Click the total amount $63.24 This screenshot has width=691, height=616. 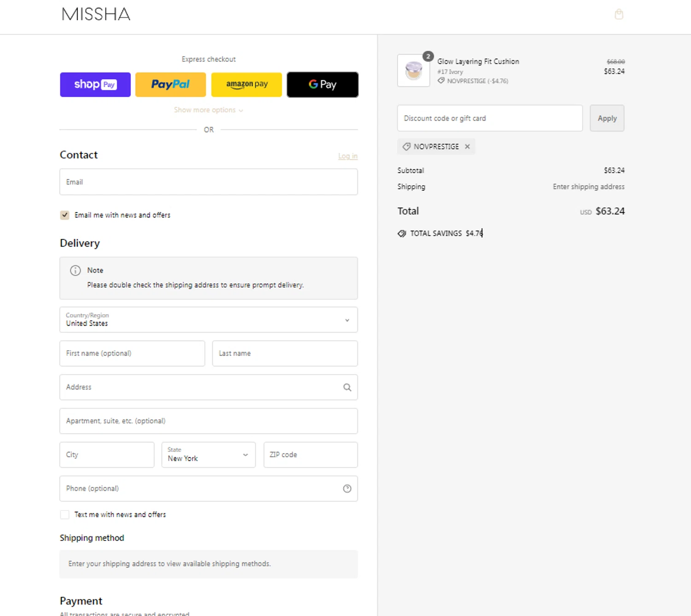[610, 211]
